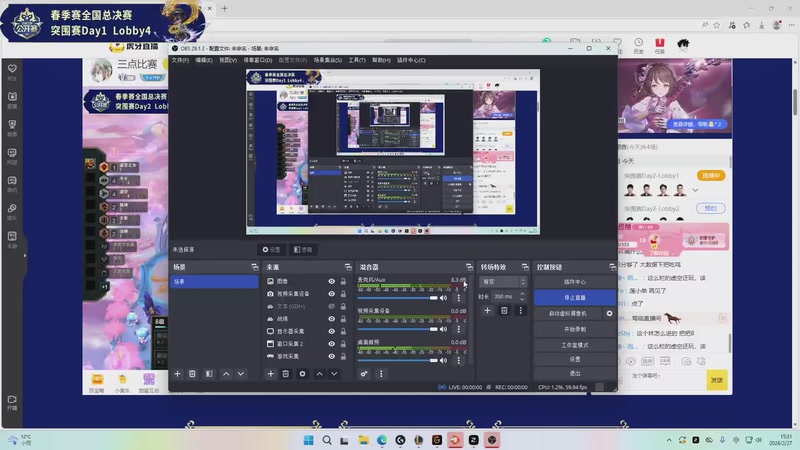
Task: Move scene up with arrow icon
Action: point(226,374)
